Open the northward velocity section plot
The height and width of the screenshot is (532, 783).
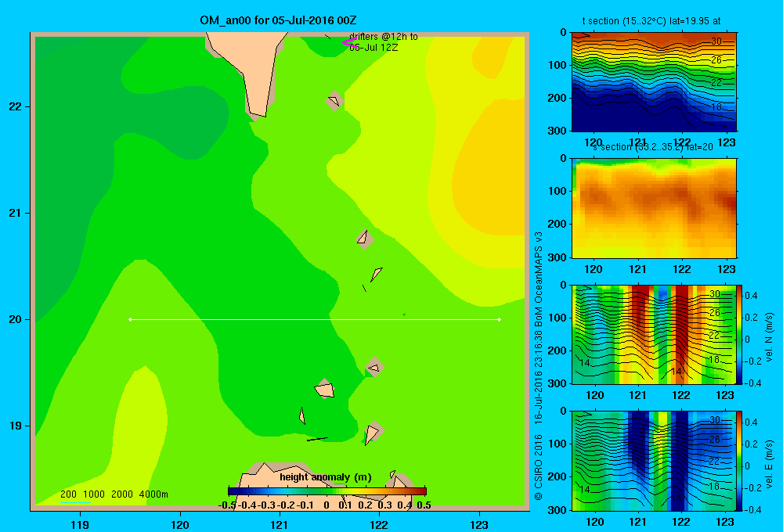pos(654,334)
